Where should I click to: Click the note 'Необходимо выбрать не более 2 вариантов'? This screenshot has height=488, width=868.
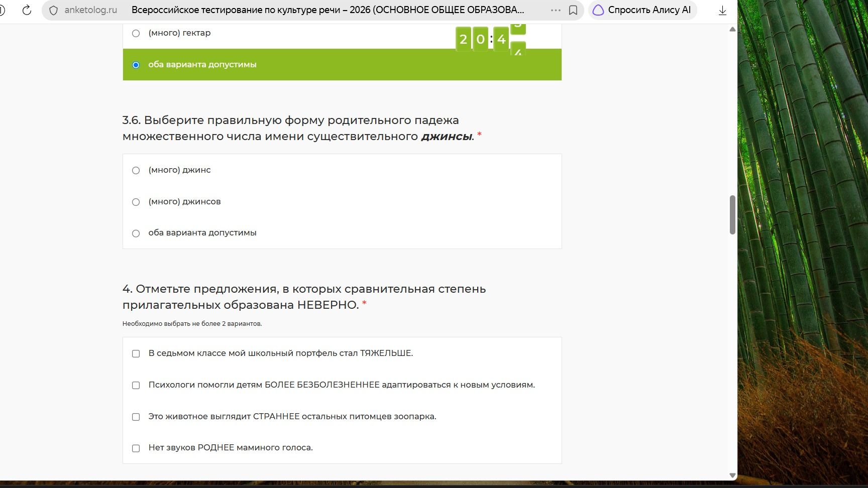click(x=192, y=324)
